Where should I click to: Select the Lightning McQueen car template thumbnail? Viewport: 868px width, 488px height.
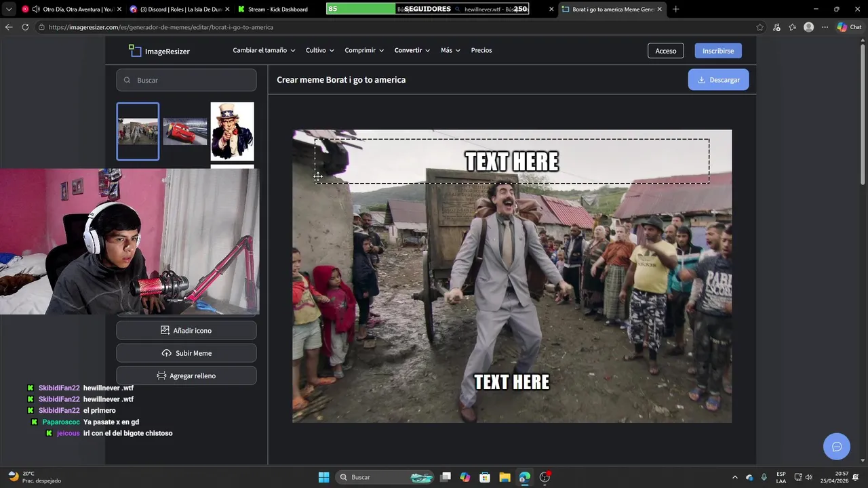point(185,131)
